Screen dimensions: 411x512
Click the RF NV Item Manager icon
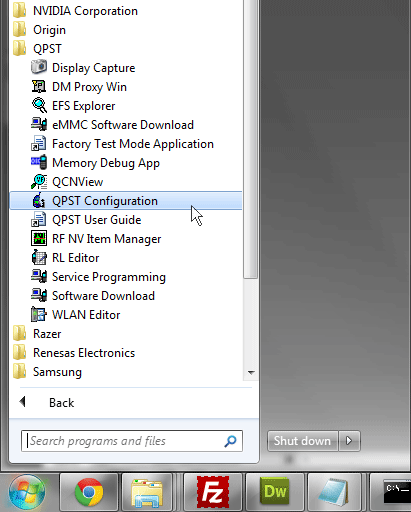[39, 239]
